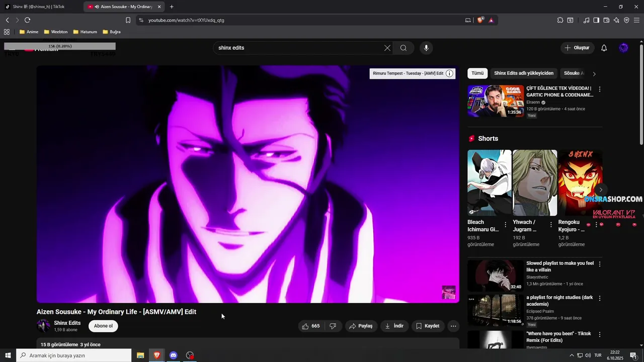Open File Explorer from the taskbar
Screen dimensions: 644x362
[x=140, y=355]
